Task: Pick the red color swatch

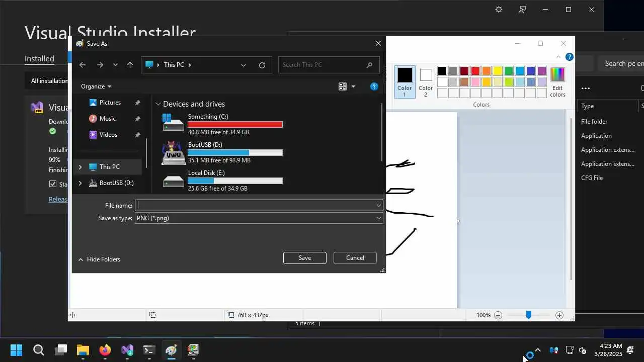Action: tap(475, 71)
